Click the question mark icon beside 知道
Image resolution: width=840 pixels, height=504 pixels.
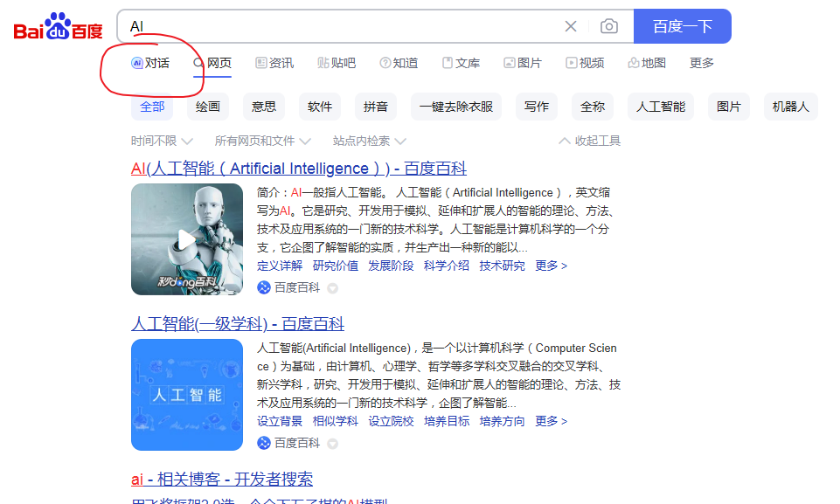[386, 63]
